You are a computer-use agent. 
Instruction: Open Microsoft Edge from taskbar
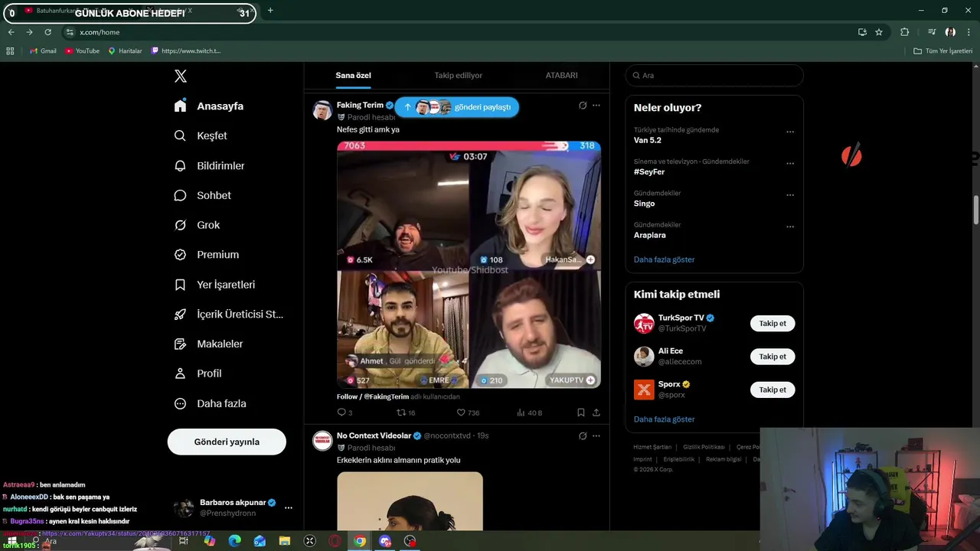234,541
